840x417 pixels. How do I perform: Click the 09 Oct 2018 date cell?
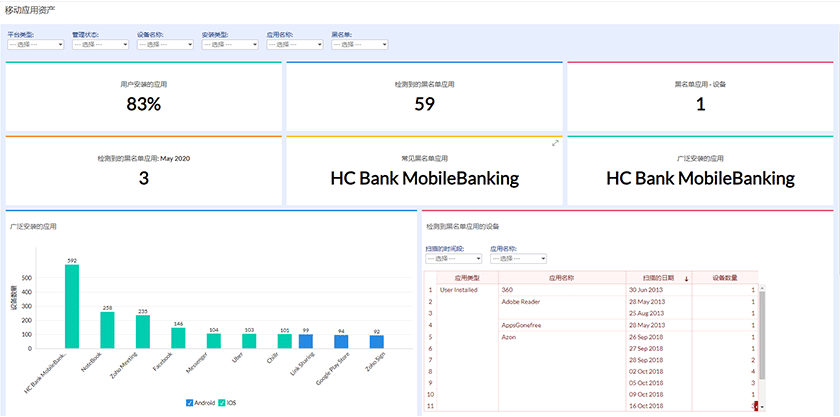click(x=659, y=395)
